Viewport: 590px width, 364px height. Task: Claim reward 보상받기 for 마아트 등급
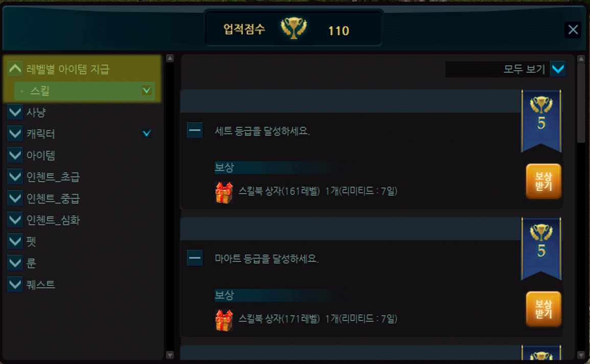click(544, 309)
